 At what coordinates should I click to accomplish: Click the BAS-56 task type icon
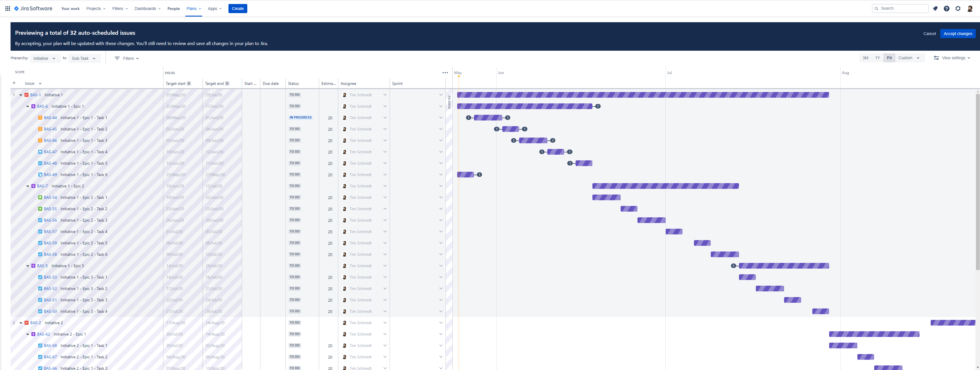tap(40, 220)
